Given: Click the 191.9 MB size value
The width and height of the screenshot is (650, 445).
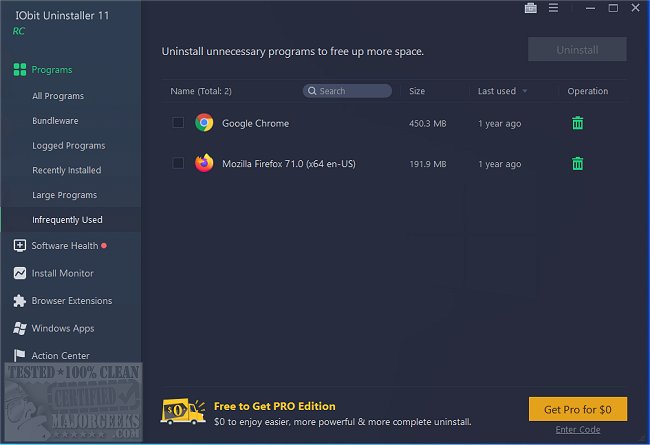Looking at the screenshot, I should click(x=427, y=164).
